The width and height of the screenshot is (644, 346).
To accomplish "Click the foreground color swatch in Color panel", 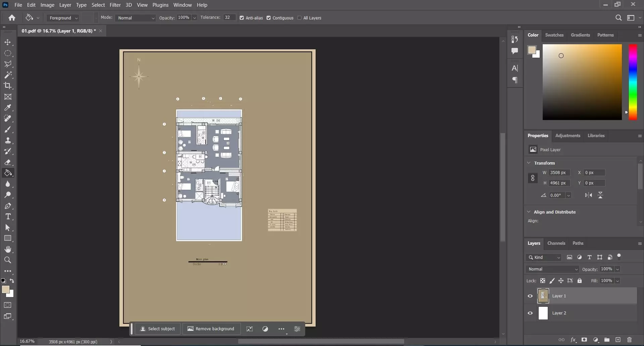I will tap(532, 50).
